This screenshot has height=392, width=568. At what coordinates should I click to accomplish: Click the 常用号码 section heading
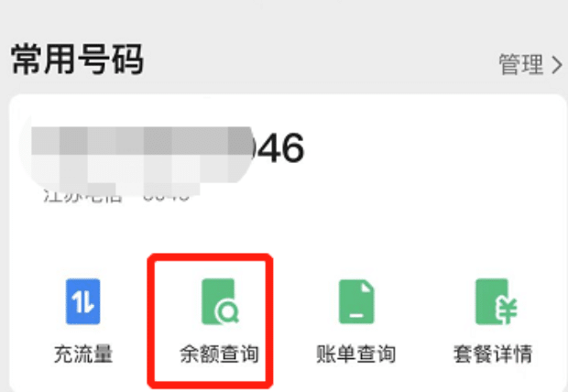pos(78,60)
